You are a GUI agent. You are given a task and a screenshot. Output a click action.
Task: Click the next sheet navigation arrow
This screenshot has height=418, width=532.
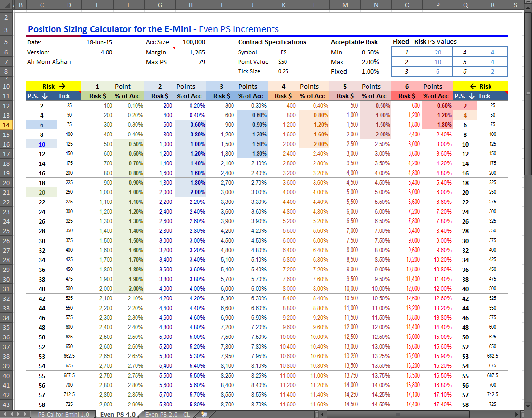[18, 414]
